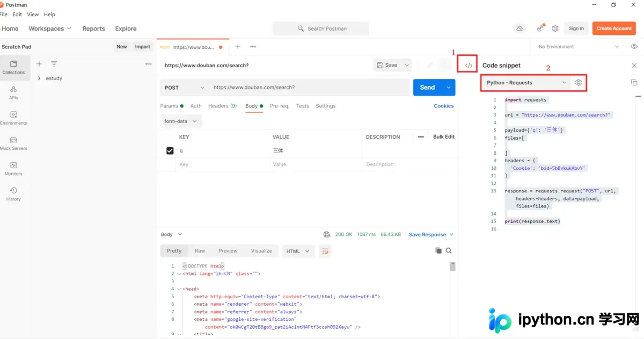Open code snippet settings gear
Viewport: 644px width, 339px height.
(x=578, y=83)
